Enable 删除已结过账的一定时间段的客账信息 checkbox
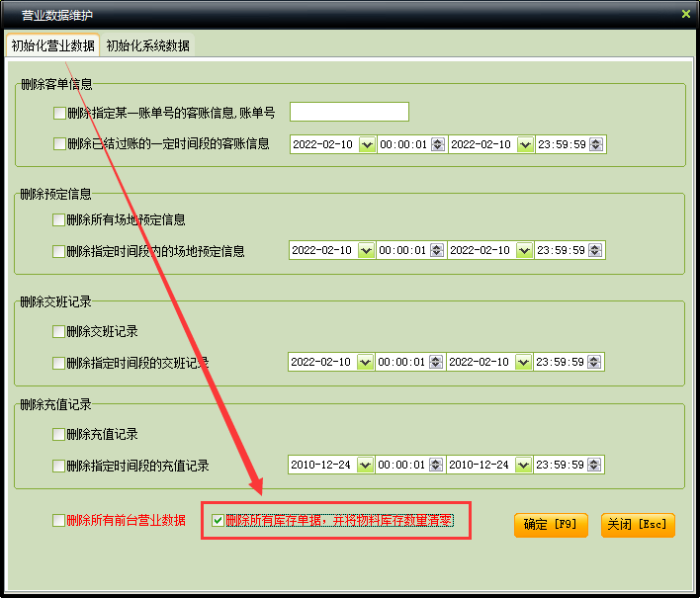The width and height of the screenshot is (700, 598). tap(59, 143)
